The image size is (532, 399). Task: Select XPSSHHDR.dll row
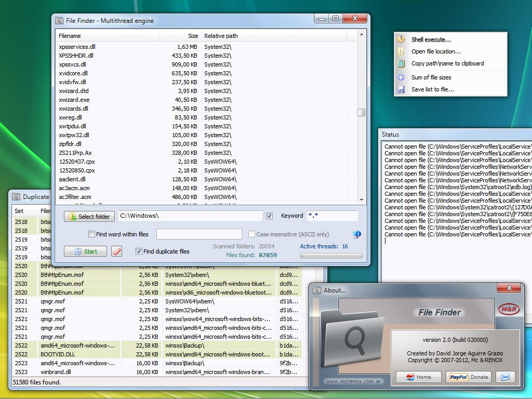point(206,56)
